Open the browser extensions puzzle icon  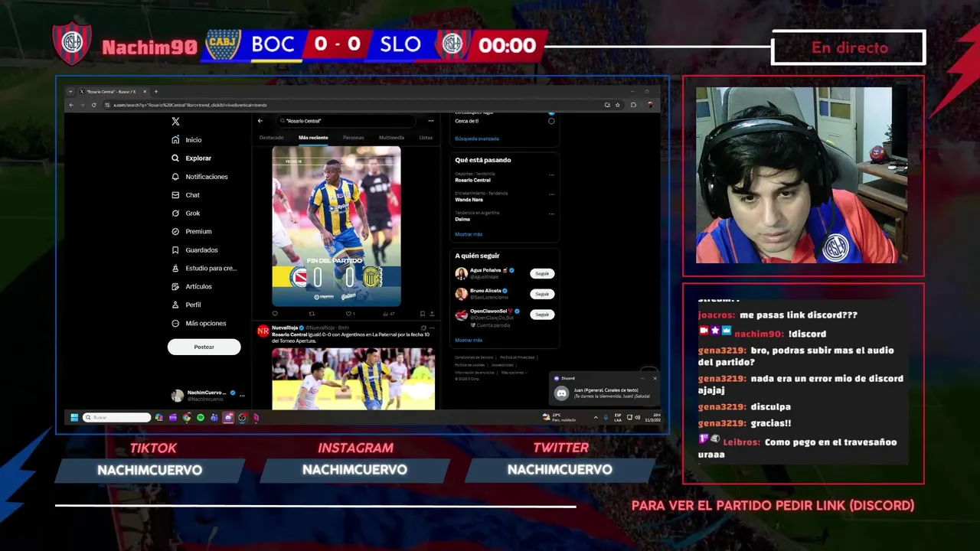tap(633, 105)
